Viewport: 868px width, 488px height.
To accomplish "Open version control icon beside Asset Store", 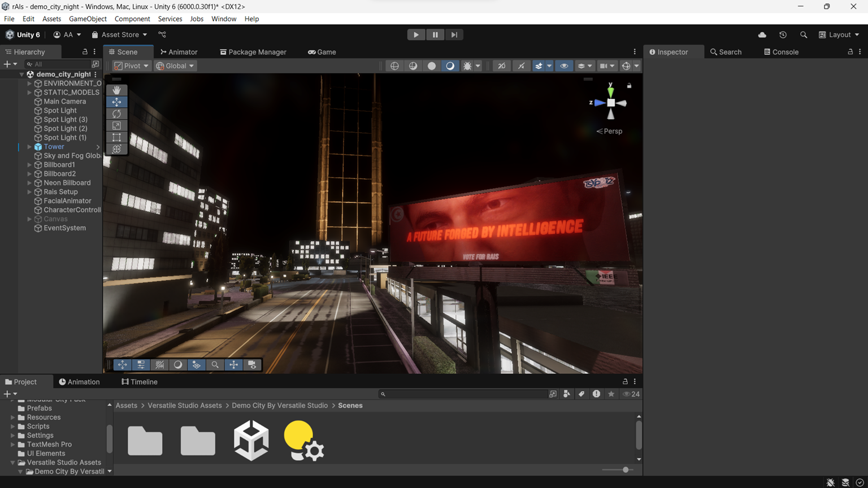I will pos(162,35).
